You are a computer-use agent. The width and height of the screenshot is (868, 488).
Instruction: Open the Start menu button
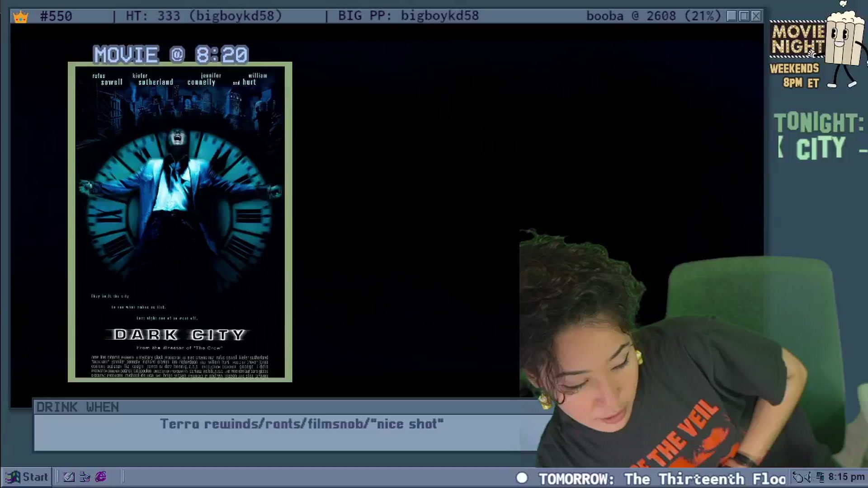pos(26,477)
